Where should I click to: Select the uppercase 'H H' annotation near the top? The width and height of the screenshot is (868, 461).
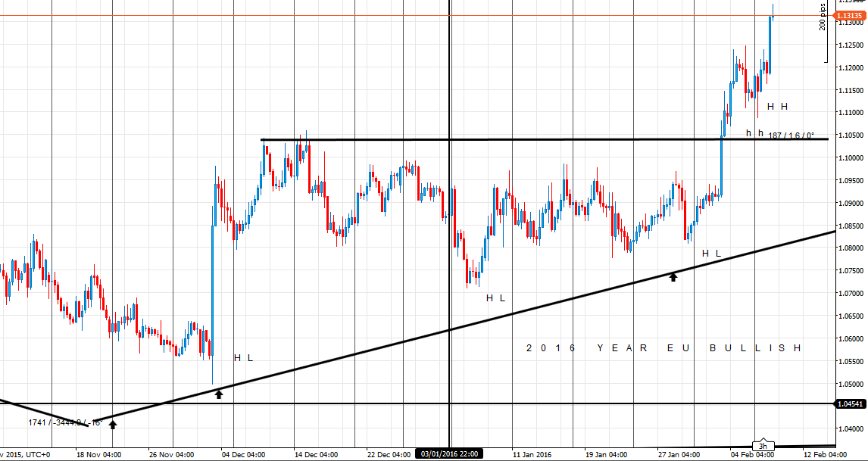point(777,107)
